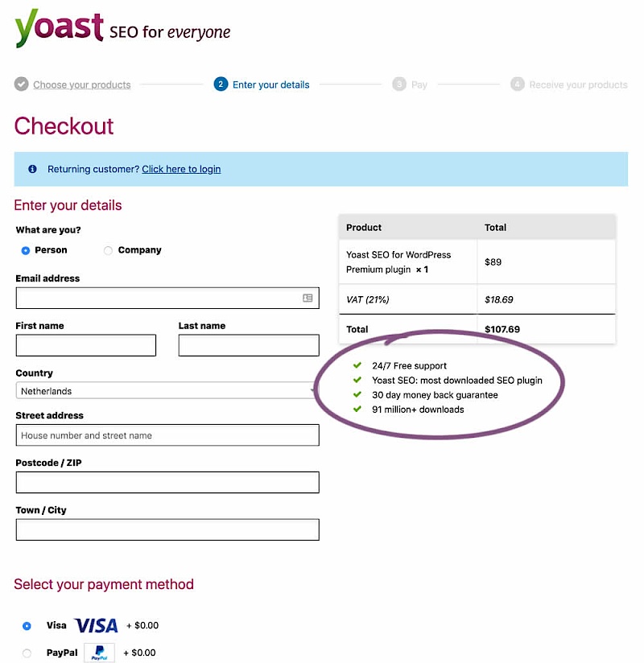644x663 pixels.
Task: Select the Company radio button
Action: [108, 250]
